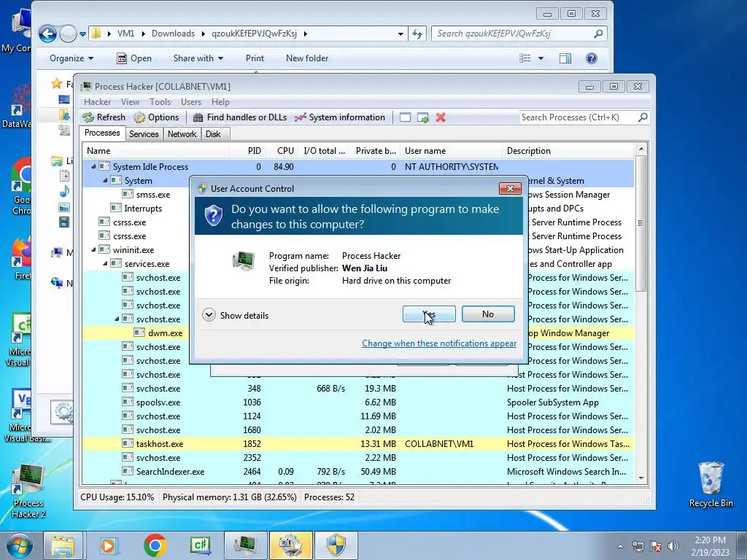Click the Explorer Forward button
747x560 pixels.
[x=68, y=34]
